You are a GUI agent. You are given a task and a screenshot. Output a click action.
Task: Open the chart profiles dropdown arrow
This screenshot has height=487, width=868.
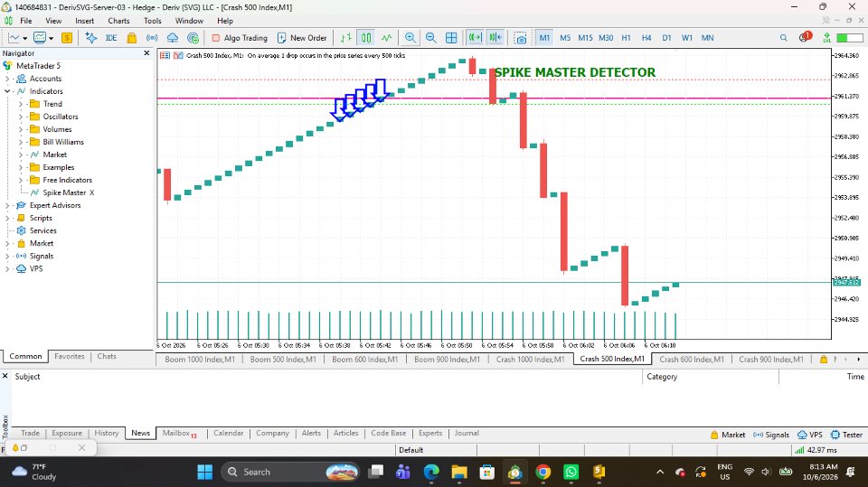[51, 39]
